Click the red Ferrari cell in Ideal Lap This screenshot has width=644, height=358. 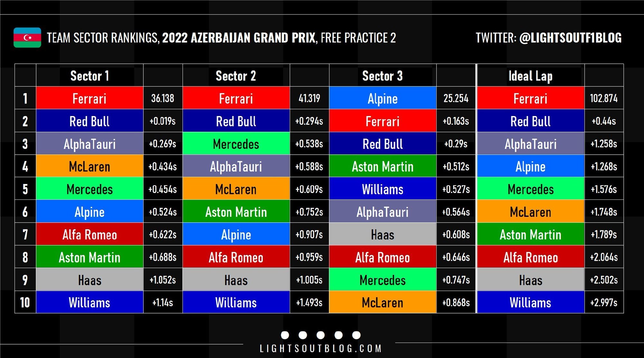(531, 98)
